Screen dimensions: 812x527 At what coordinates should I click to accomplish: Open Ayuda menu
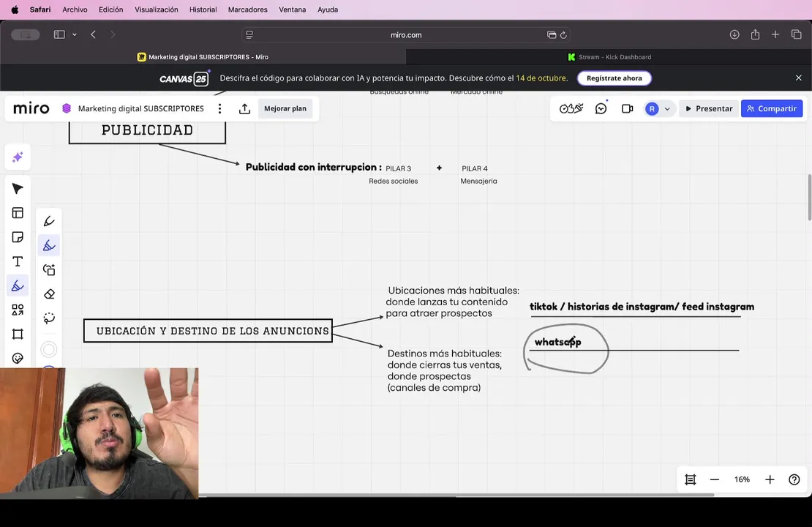(328, 10)
